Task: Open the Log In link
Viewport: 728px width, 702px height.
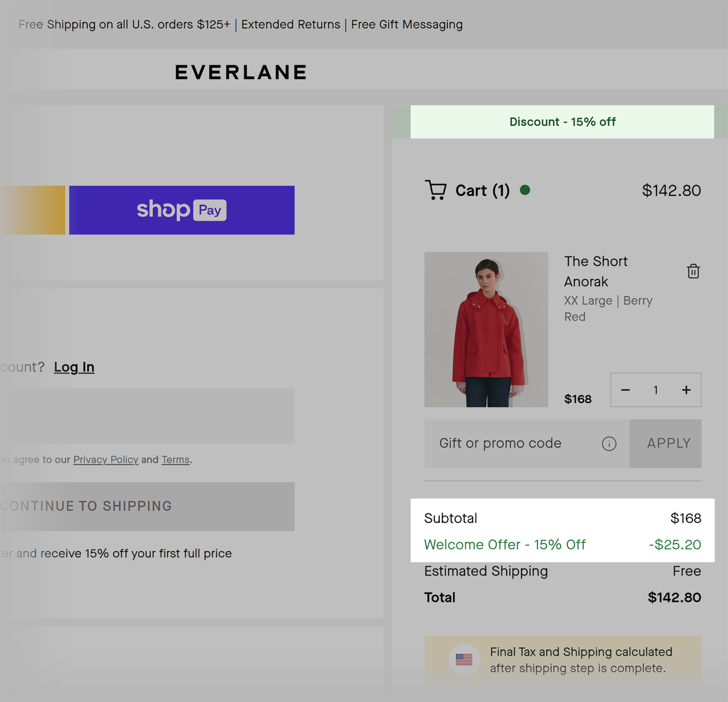Action: point(74,367)
